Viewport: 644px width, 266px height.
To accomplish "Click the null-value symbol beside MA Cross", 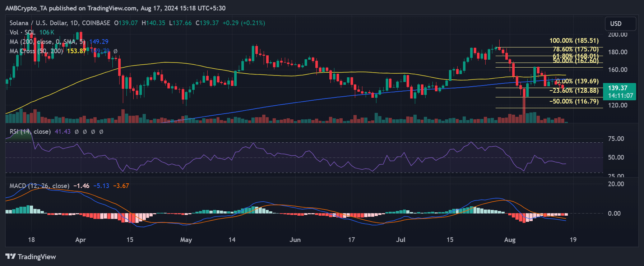I will pos(115,51).
